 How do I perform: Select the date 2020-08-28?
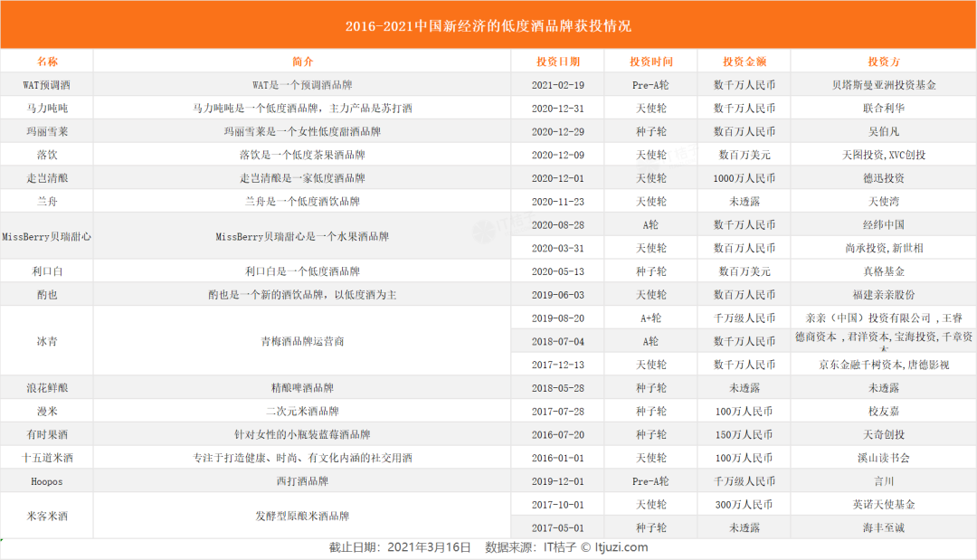click(x=557, y=225)
